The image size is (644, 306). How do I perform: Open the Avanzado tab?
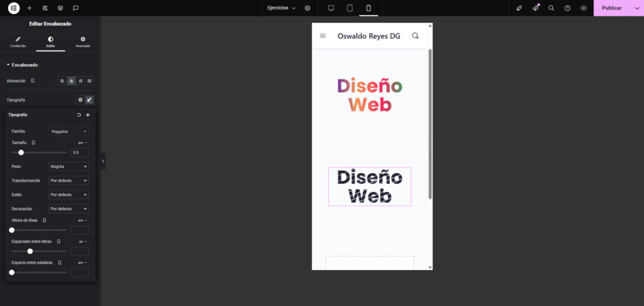(x=82, y=42)
